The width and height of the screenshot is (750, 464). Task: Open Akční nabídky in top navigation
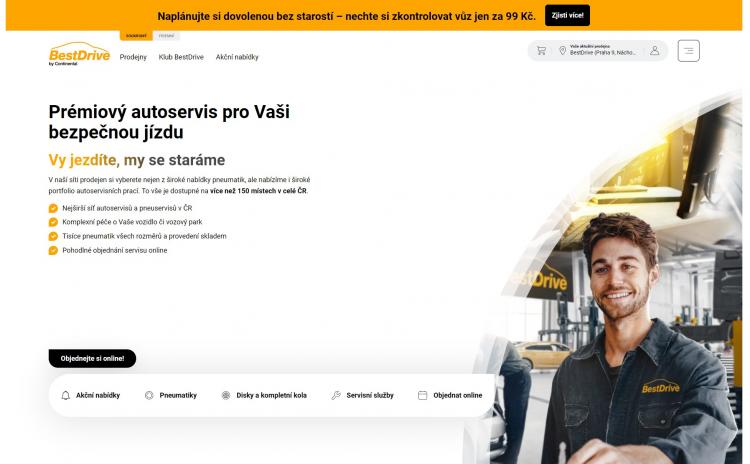[x=237, y=57]
